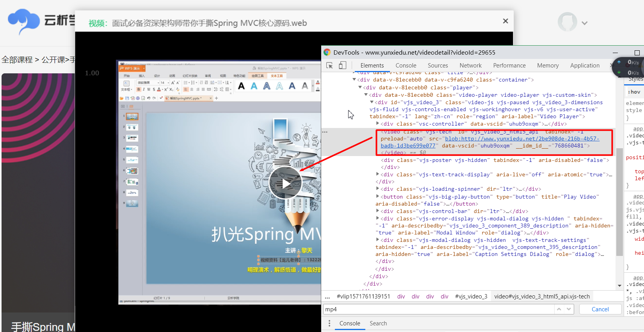Image resolution: width=644 pixels, height=332 pixels.
Task: Switch to the Console tab in DevTools
Action: 406,66
